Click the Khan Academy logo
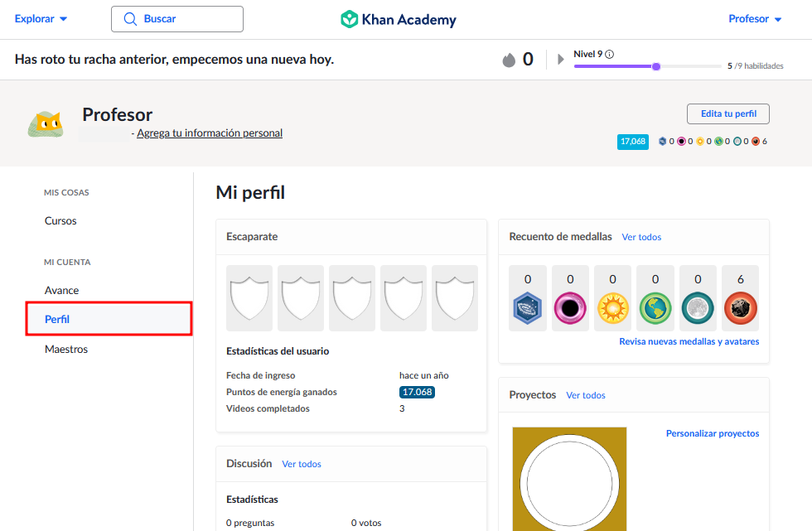 [x=399, y=19]
